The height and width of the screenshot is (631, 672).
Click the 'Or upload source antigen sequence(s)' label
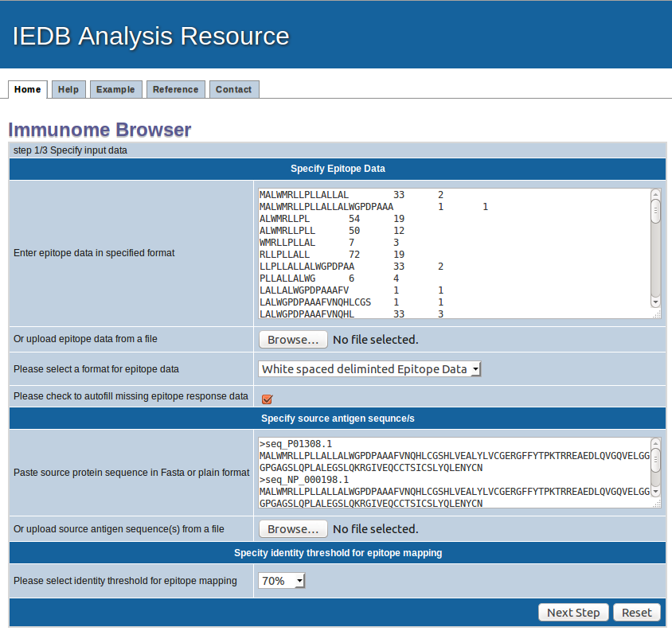pos(119,529)
